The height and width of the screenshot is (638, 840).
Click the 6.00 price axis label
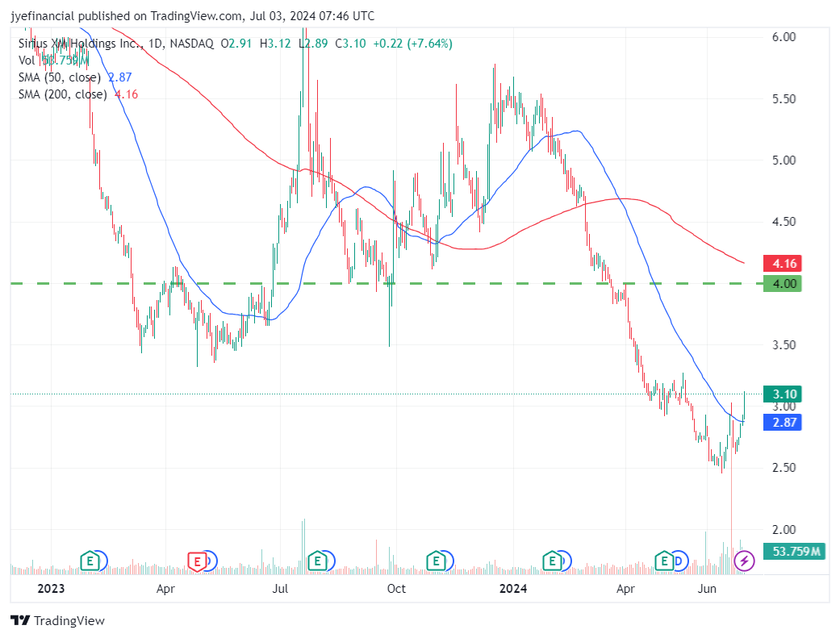pos(784,37)
